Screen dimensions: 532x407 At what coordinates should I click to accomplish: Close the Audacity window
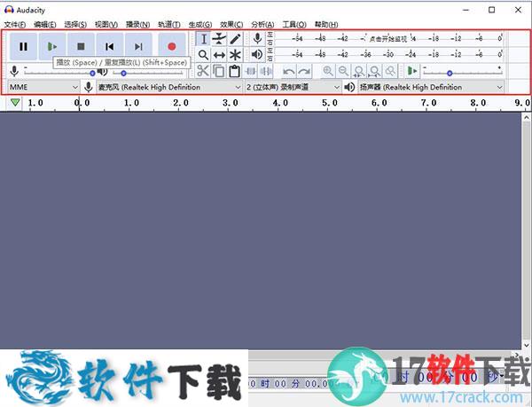pos(518,10)
